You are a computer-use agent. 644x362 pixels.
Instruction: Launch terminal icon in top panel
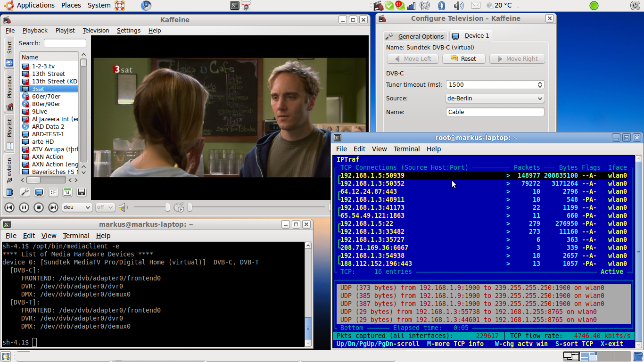tap(234, 6)
